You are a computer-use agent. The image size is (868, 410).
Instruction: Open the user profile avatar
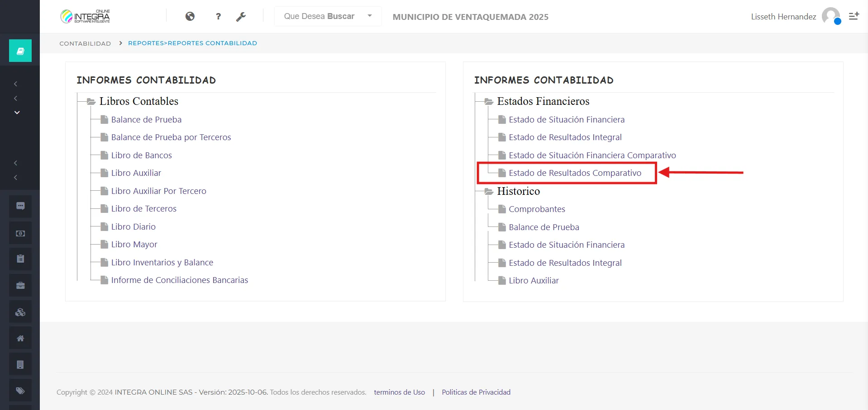pyautogui.click(x=831, y=16)
